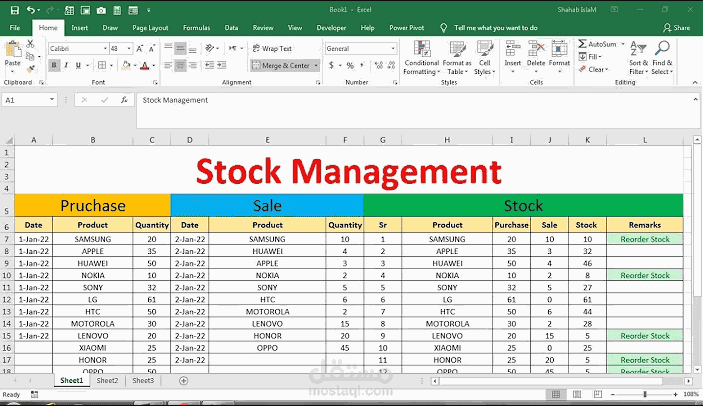Toggle Bold formatting

54,65
